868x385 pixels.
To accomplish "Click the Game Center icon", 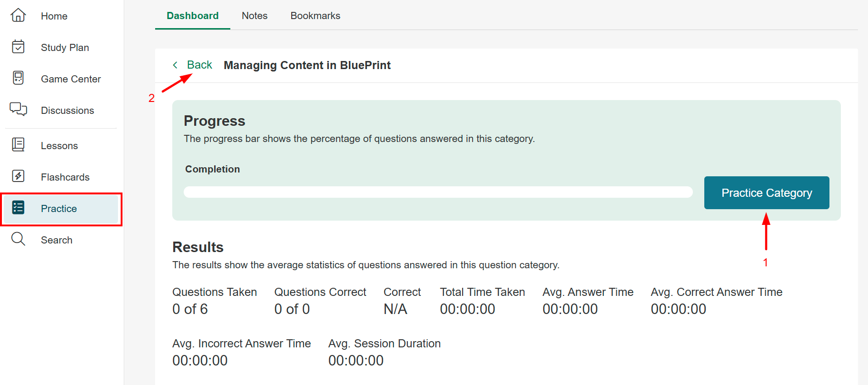I will [x=18, y=78].
